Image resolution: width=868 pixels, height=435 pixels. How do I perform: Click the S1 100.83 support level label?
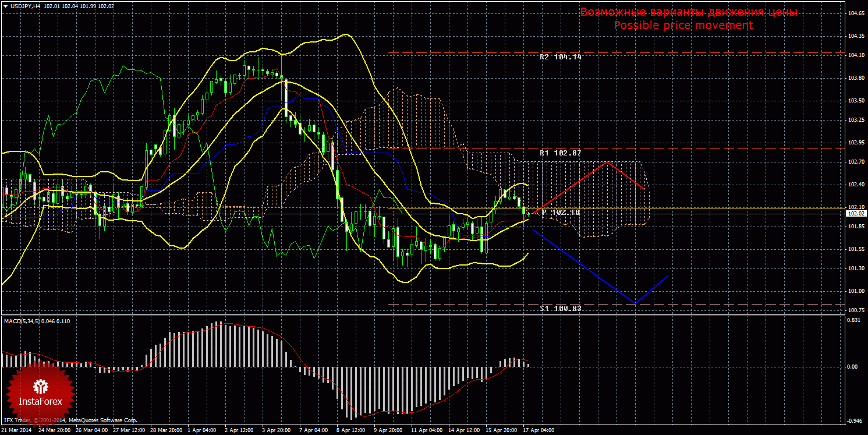click(560, 308)
